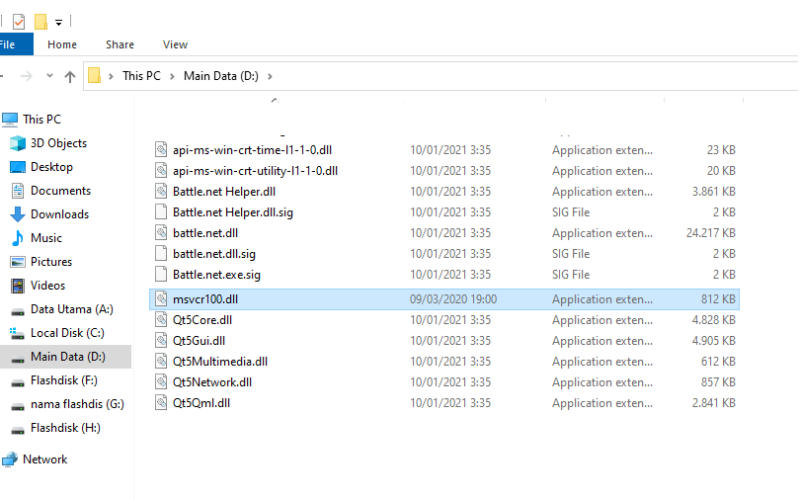Click the Local Disk (C:) Windows drive icon
This screenshot has width=800, height=500.
pos(17,333)
